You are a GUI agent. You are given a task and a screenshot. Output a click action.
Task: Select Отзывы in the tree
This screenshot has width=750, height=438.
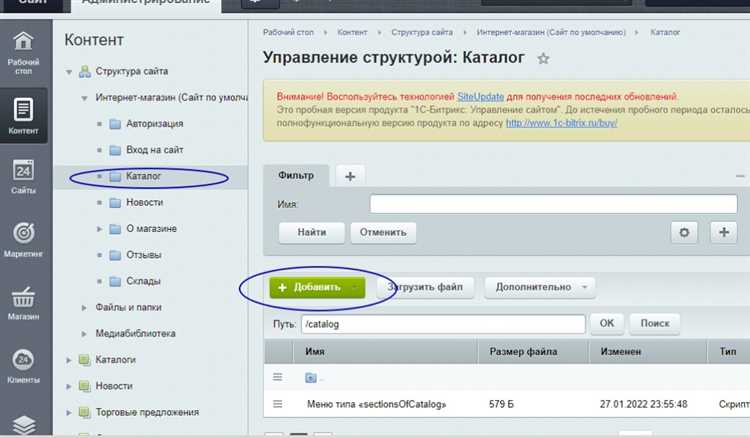[x=143, y=255]
